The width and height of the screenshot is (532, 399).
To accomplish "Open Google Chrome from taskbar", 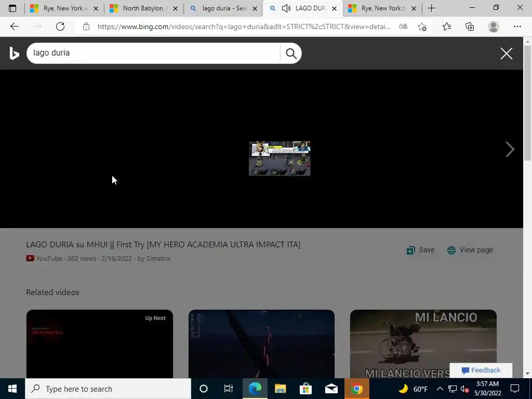I will point(356,389).
